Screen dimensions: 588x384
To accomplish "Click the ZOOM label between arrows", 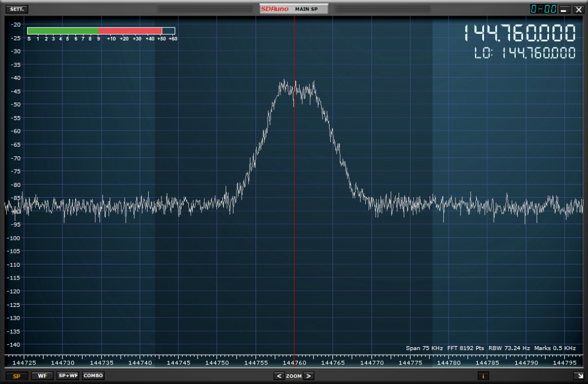I will (293, 376).
